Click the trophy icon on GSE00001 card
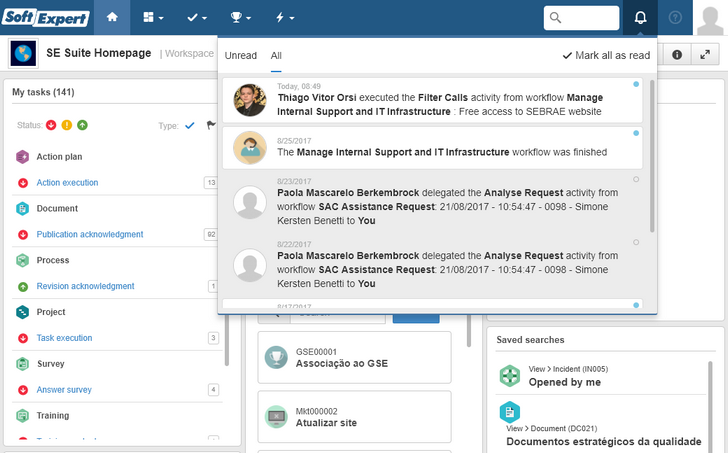This screenshot has width=728, height=453. (276, 358)
